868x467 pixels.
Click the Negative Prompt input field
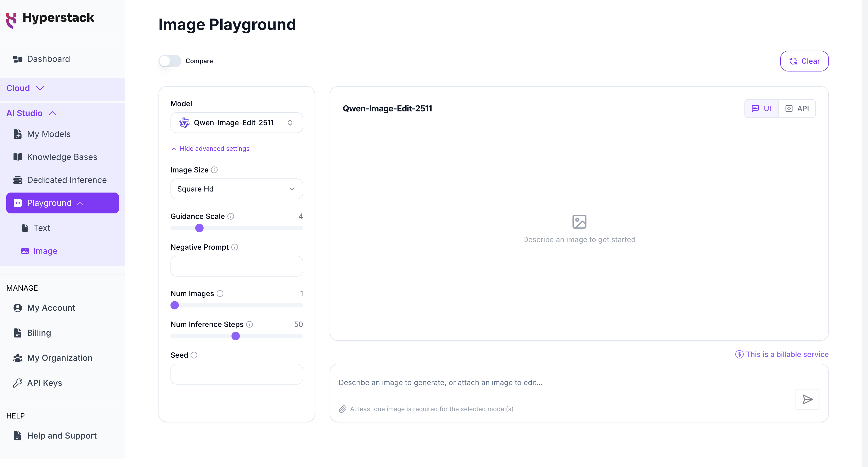[x=236, y=266]
